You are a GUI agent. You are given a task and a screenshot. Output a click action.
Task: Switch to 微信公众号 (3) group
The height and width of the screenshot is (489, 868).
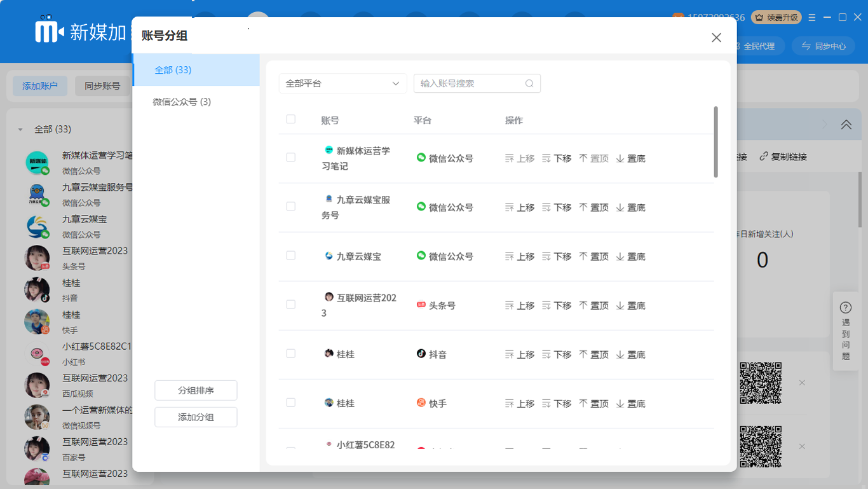click(x=182, y=102)
